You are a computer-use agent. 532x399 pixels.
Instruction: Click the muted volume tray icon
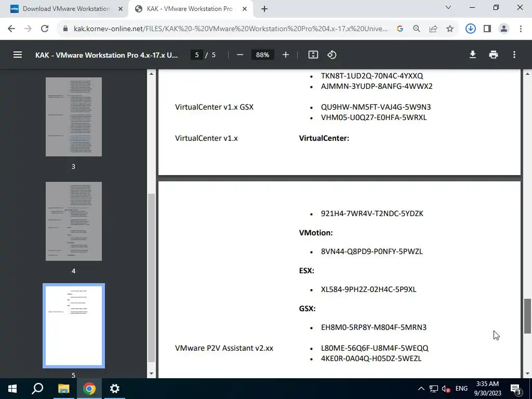[446, 389]
